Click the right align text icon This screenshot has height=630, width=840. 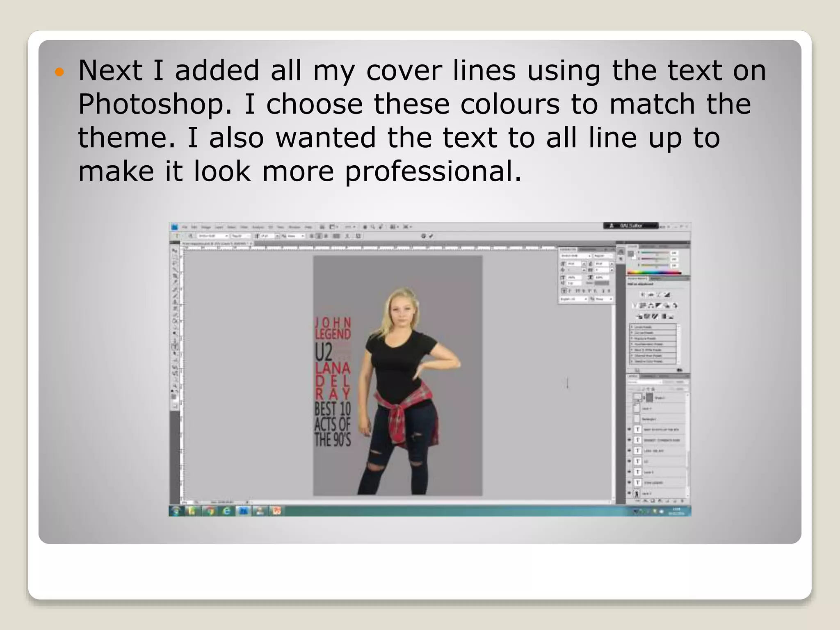(326, 236)
